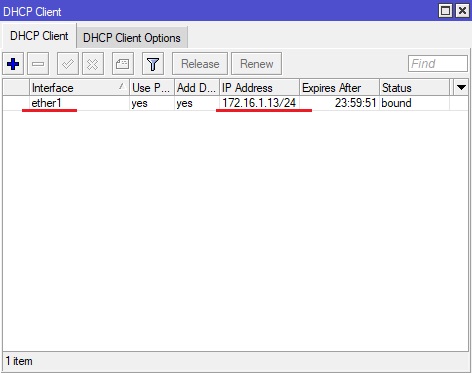The image size is (472, 373).
Task: Switch to the DHCP Client tab
Action: [x=39, y=36]
